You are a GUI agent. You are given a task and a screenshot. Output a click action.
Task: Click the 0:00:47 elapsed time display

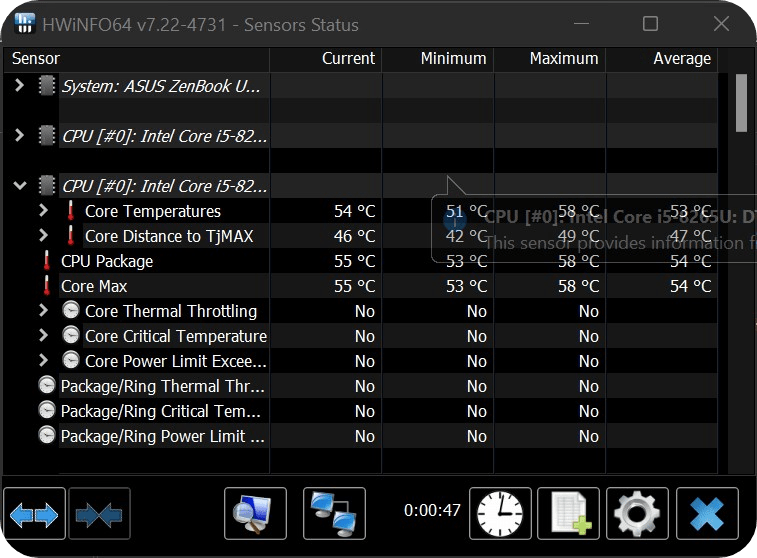tap(432, 510)
